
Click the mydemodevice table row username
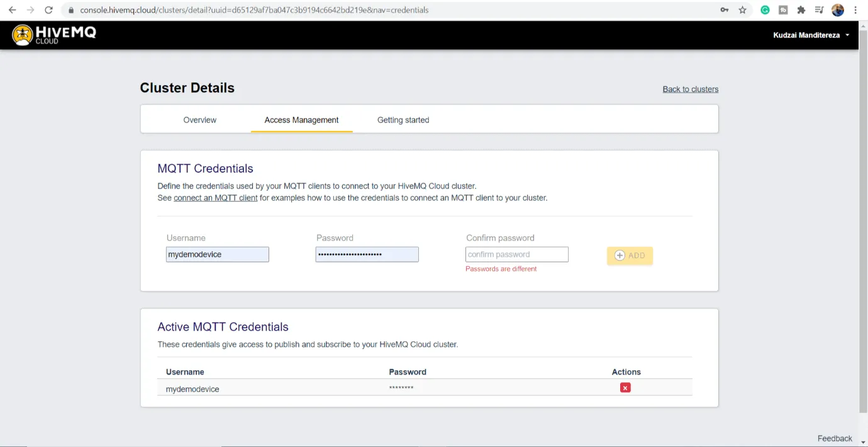pyautogui.click(x=192, y=389)
